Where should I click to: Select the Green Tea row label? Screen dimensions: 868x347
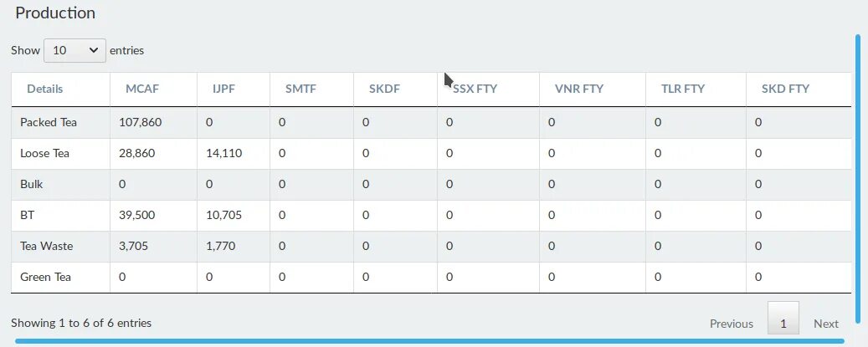(45, 278)
